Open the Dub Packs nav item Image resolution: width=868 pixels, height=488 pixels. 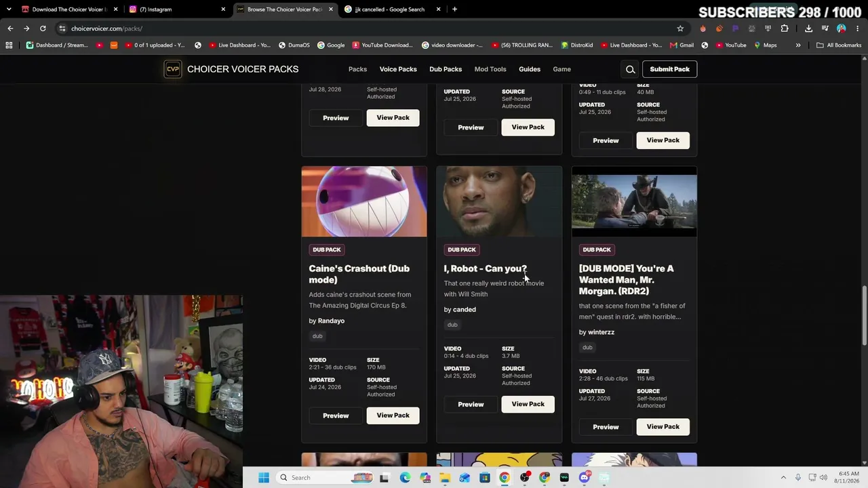pyautogui.click(x=446, y=69)
